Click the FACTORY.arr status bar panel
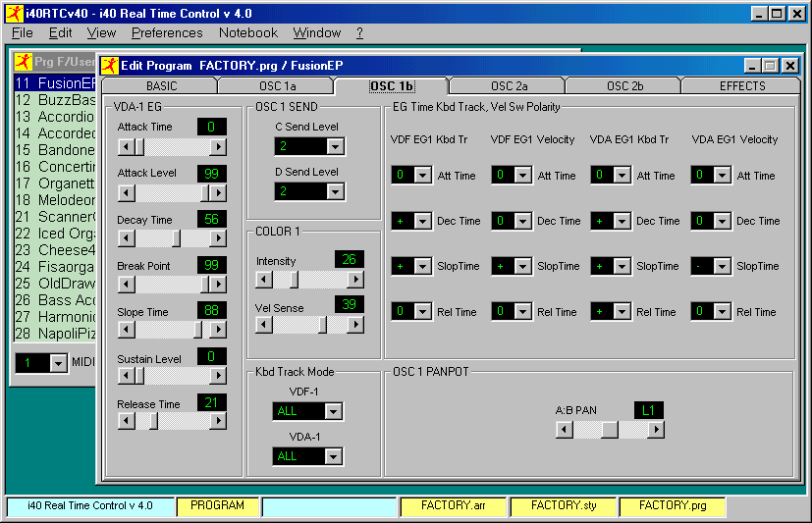Screen dimensions: 812x523 (454, 506)
